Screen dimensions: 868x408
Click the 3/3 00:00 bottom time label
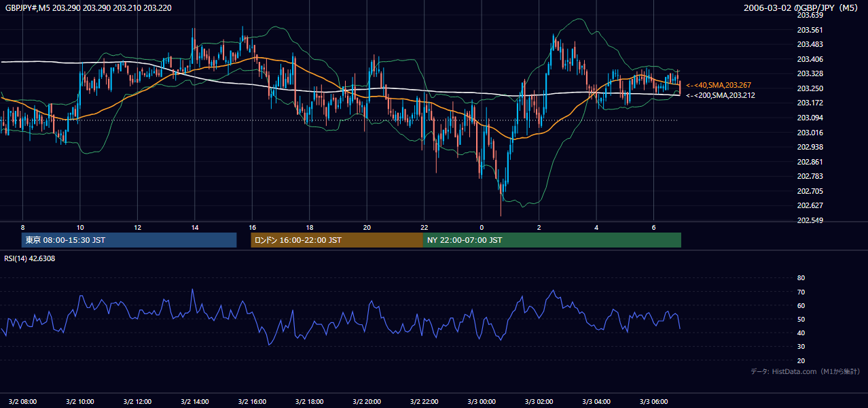tap(482, 401)
